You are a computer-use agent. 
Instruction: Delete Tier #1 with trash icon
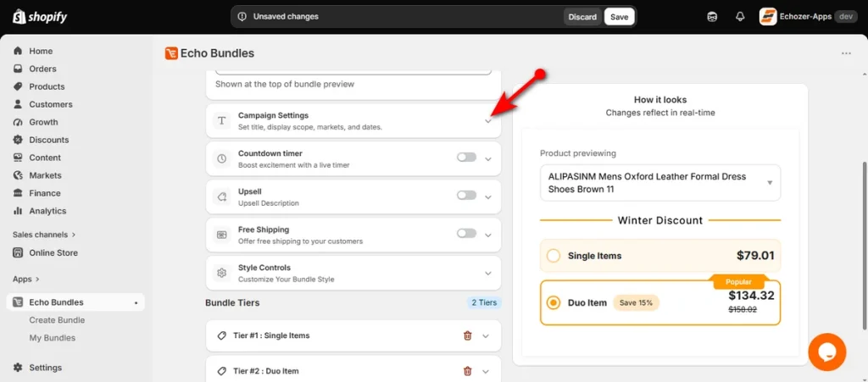468,335
